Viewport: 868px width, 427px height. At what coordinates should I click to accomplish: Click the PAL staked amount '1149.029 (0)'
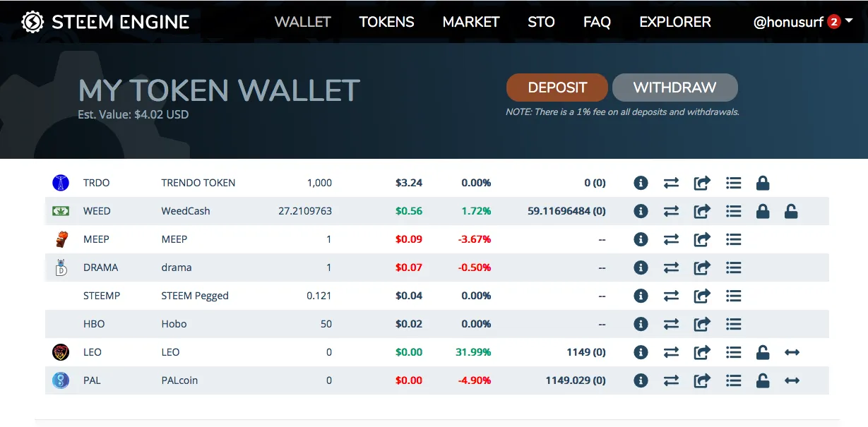[576, 380]
